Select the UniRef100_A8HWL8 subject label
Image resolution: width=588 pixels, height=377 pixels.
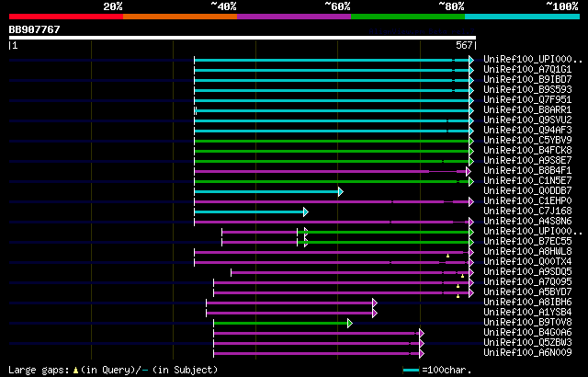[527, 252]
